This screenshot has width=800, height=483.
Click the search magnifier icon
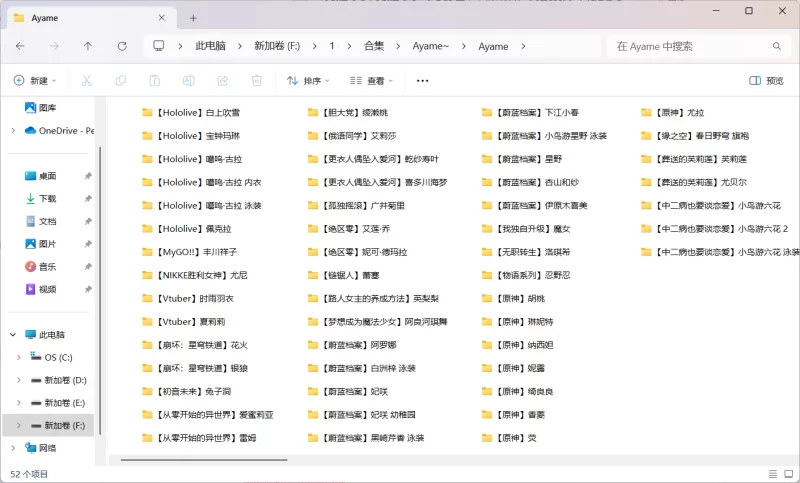(x=777, y=46)
